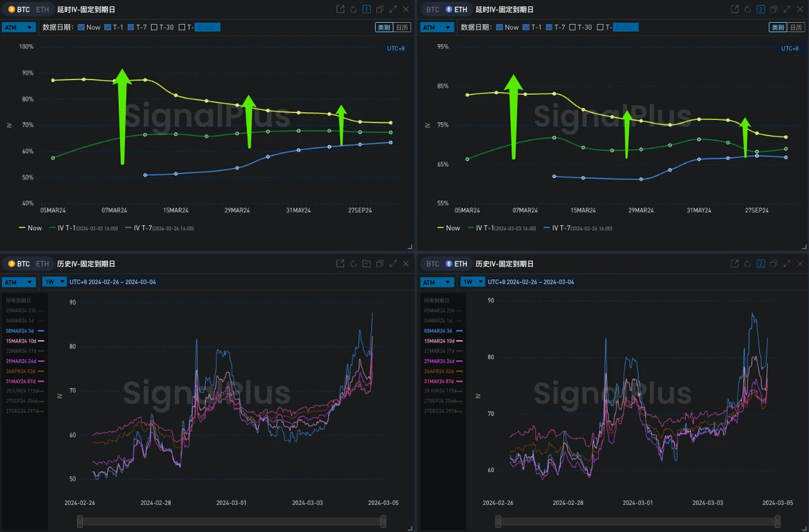Uncheck the Now checkbox in ETH panel
809x532 pixels.
click(x=499, y=27)
